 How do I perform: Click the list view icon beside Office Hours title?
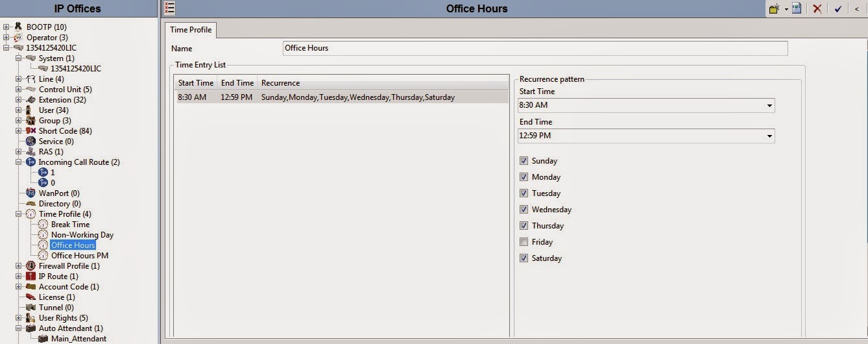pos(169,8)
